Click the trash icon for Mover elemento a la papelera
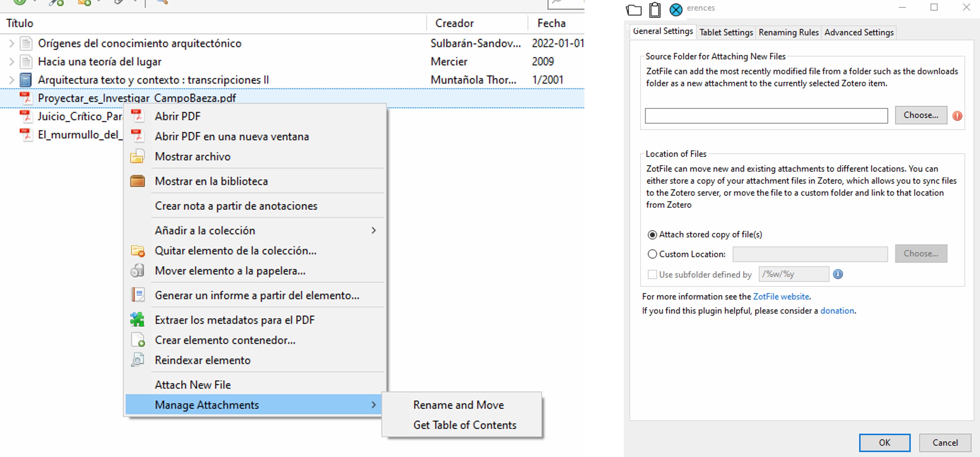This screenshot has height=457, width=980. [137, 271]
